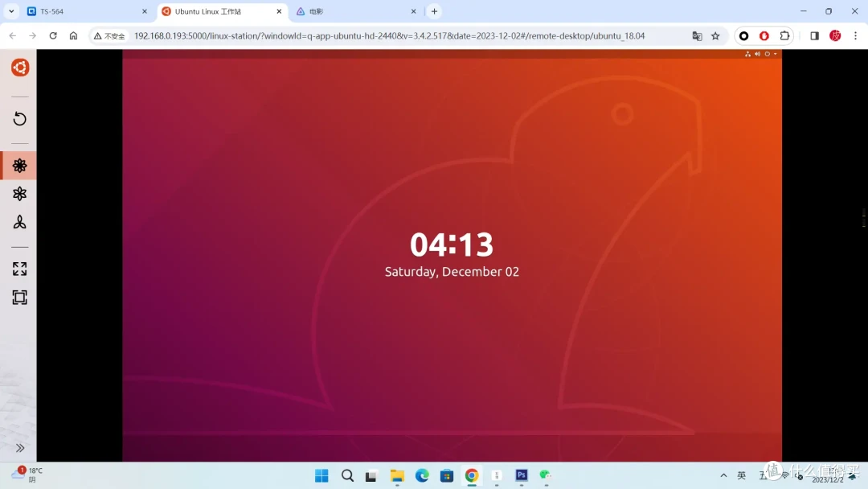Viewport: 868px width, 489px height.
Task: Open Microsoft Store from the taskbar
Action: [447, 475]
